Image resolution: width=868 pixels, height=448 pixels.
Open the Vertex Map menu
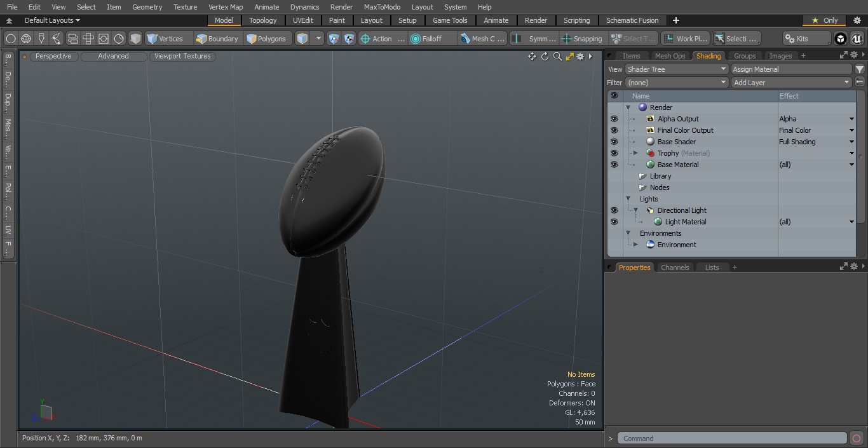226,7
